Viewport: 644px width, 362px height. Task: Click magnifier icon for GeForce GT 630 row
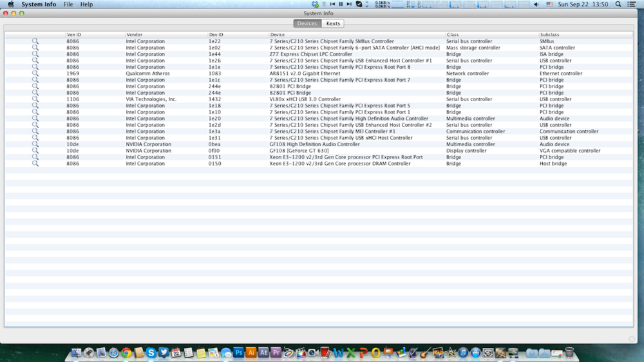pos(35,151)
